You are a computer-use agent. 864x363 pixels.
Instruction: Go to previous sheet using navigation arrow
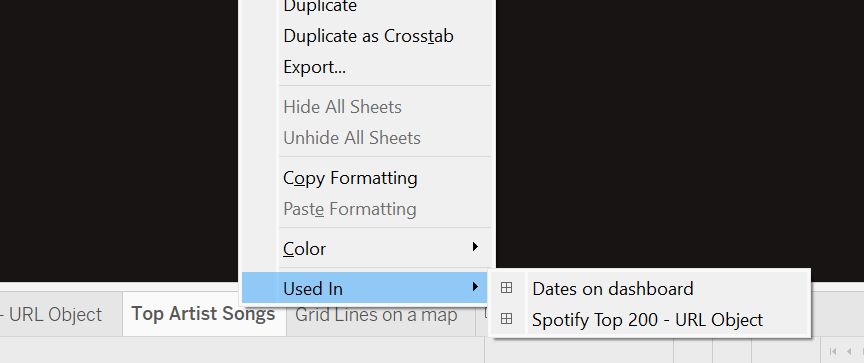[x=849, y=351]
